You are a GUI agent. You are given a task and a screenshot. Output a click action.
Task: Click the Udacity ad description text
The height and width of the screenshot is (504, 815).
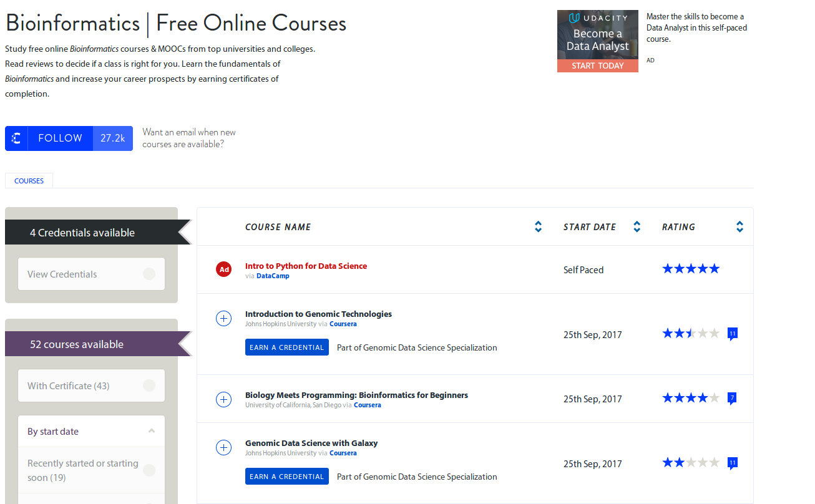pyautogui.click(x=696, y=27)
